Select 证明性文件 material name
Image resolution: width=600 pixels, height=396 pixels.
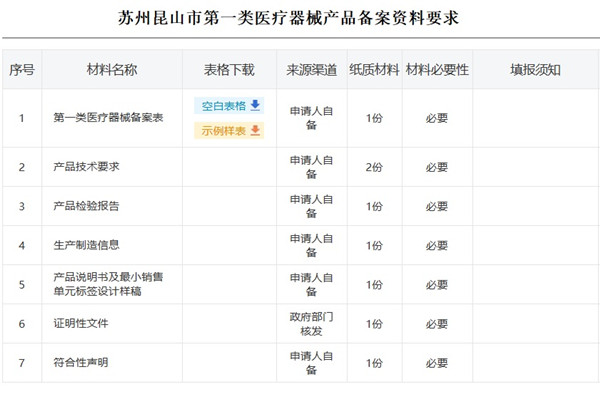click(x=81, y=323)
